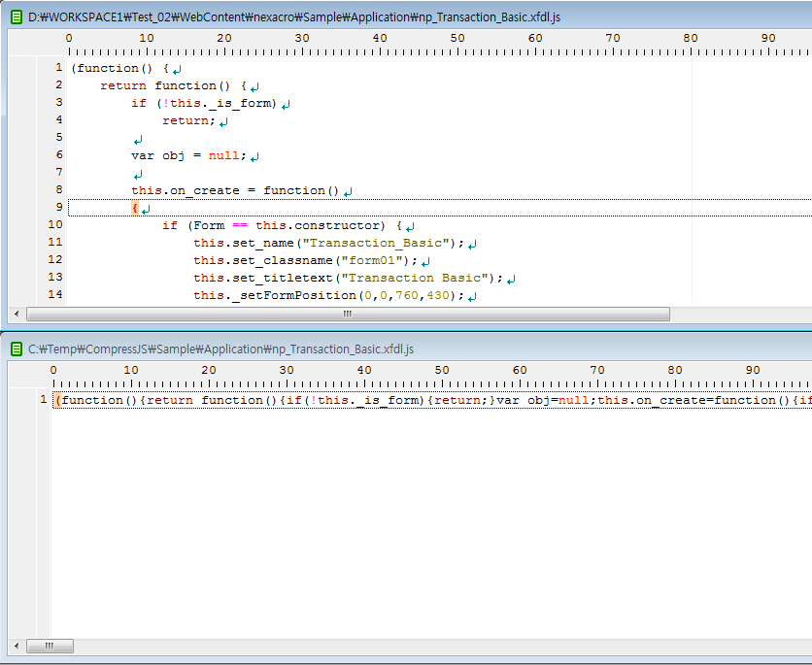Click line number 1 in the WORKSPACE1 pane gutter
Screen dimensions: 812x665
click(x=59, y=68)
